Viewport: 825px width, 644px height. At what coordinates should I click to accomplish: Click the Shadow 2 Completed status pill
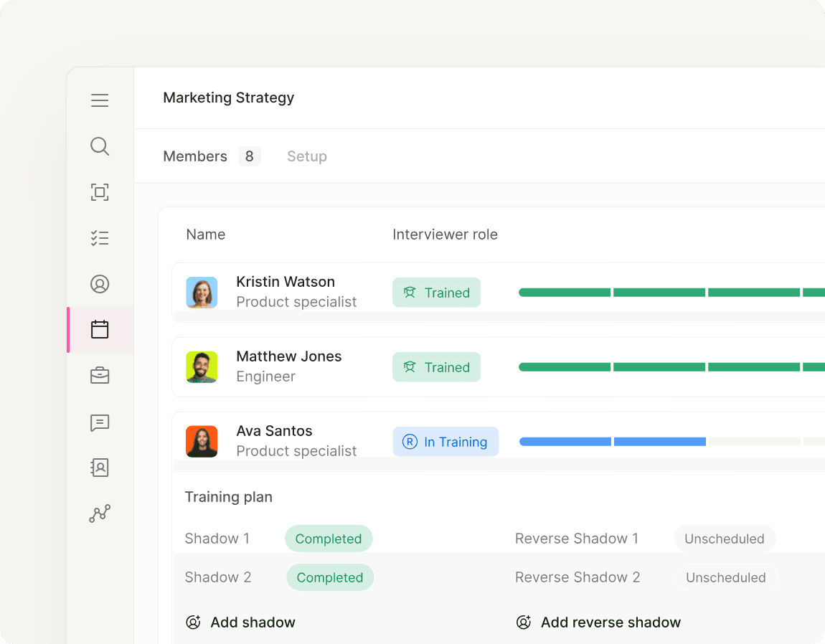point(330,578)
